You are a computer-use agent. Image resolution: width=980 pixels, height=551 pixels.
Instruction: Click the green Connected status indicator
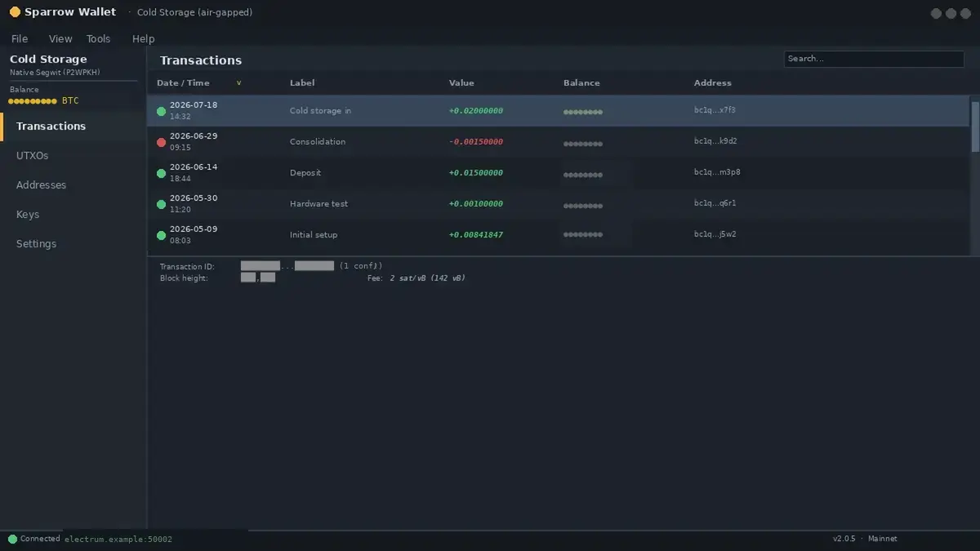tap(12, 539)
